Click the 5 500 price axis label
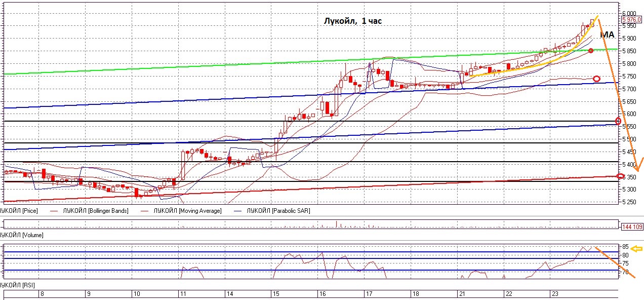644x300 pixels. click(x=629, y=139)
